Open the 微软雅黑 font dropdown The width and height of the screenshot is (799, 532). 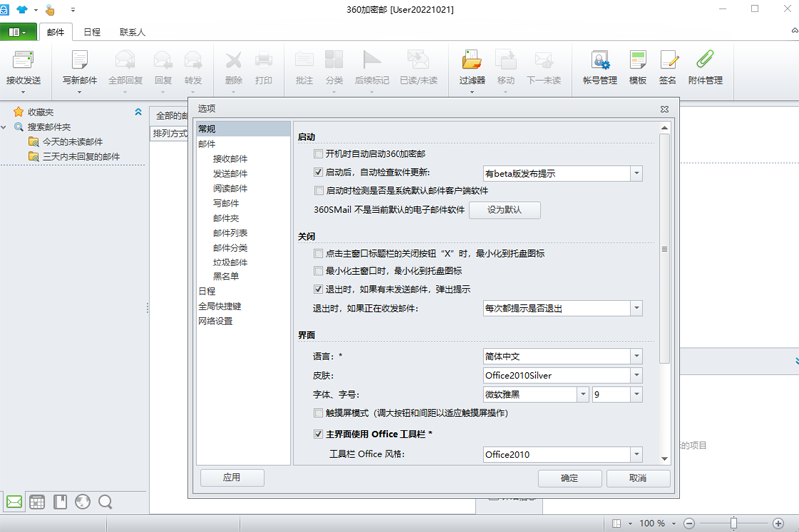pyautogui.click(x=583, y=394)
